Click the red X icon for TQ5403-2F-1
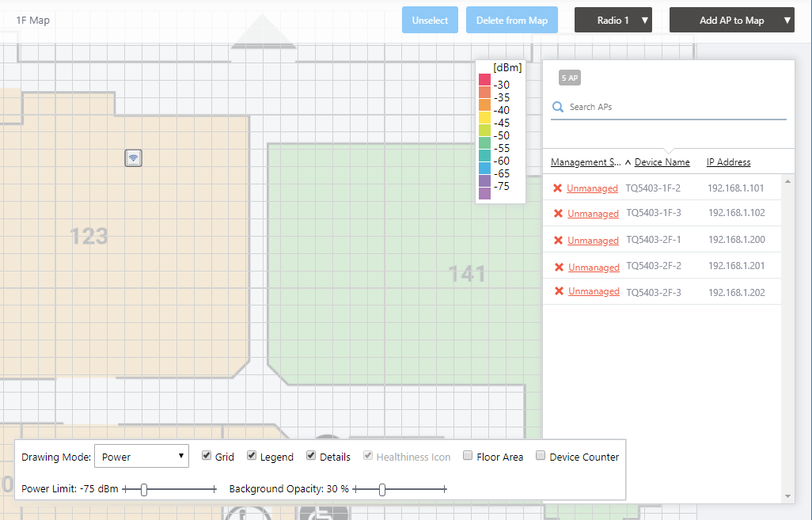The image size is (812, 520). tap(559, 240)
